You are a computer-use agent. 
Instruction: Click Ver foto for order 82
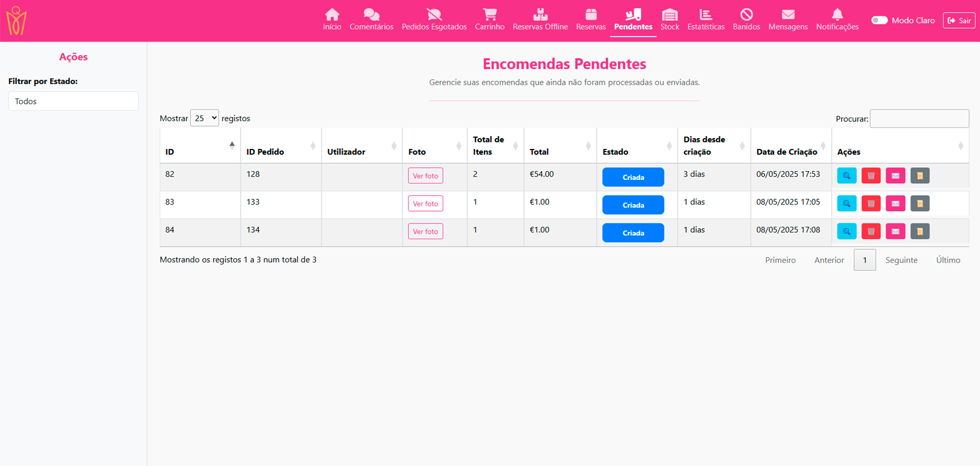tap(425, 176)
